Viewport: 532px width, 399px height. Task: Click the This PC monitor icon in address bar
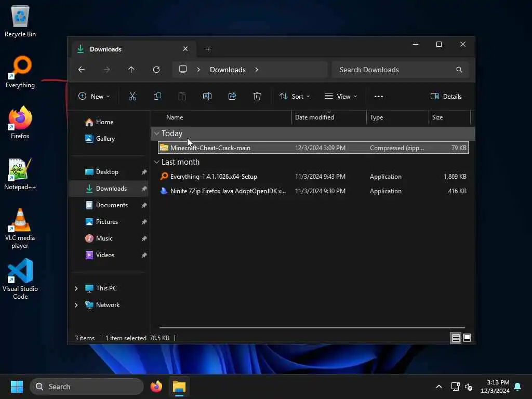183,70
